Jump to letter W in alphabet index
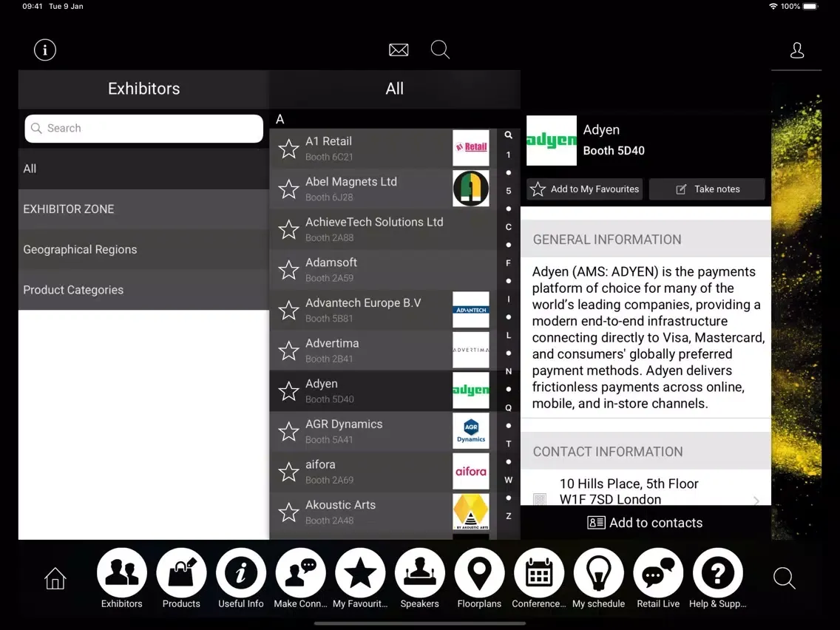 pyautogui.click(x=509, y=480)
